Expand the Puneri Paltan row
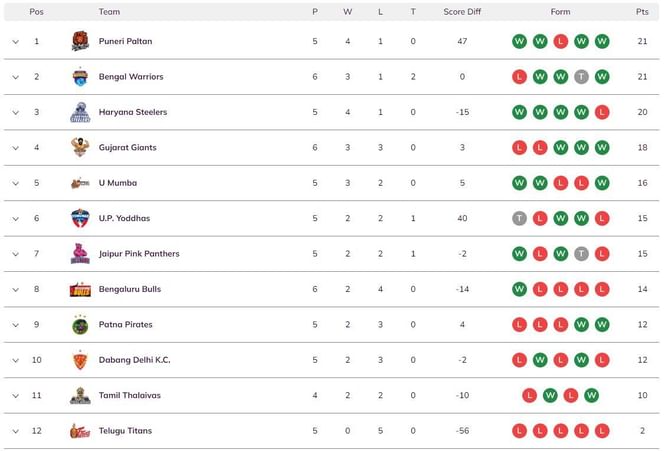This screenshot has height=451, width=668. [x=16, y=42]
